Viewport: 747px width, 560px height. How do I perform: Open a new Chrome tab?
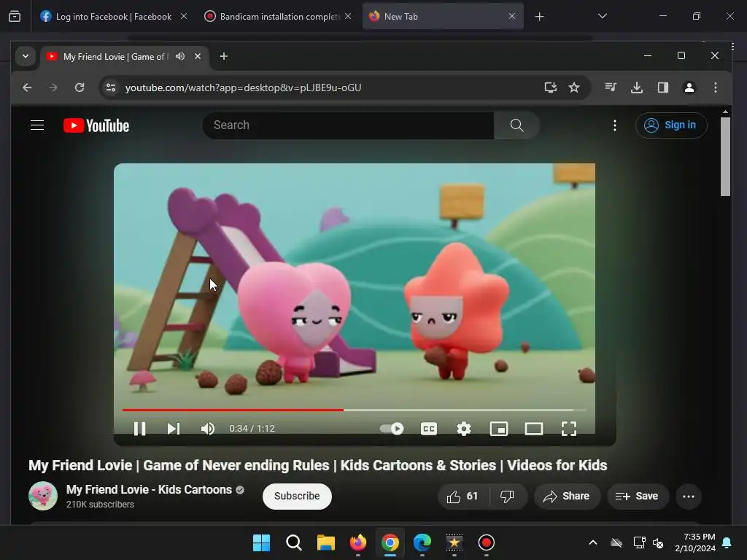(x=223, y=56)
